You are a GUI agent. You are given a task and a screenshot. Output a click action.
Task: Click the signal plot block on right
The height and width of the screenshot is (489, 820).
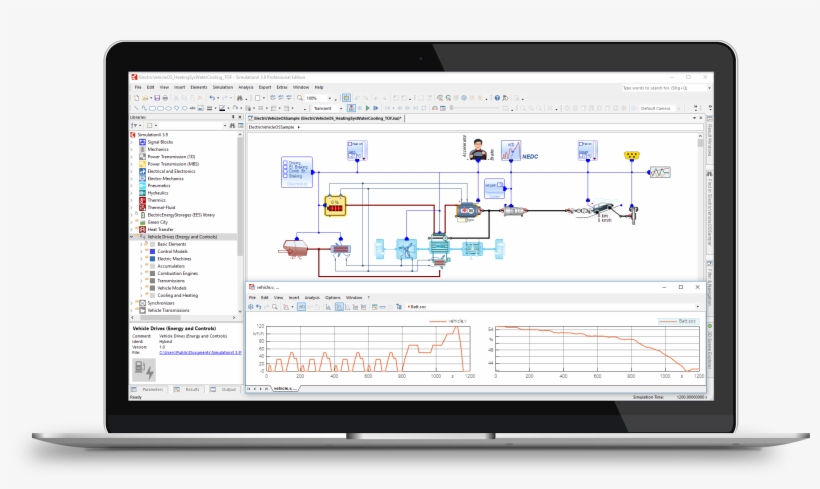pos(660,172)
